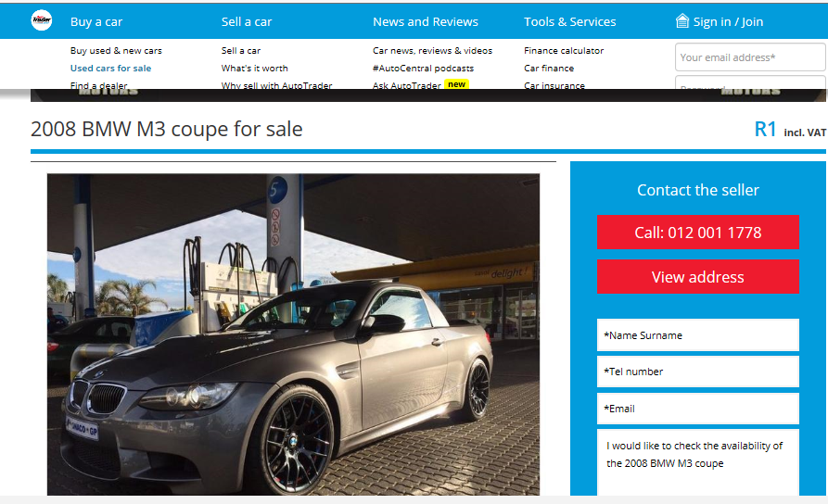828x504 pixels.
Task: Open the Buy a car menu
Action: pos(96,21)
